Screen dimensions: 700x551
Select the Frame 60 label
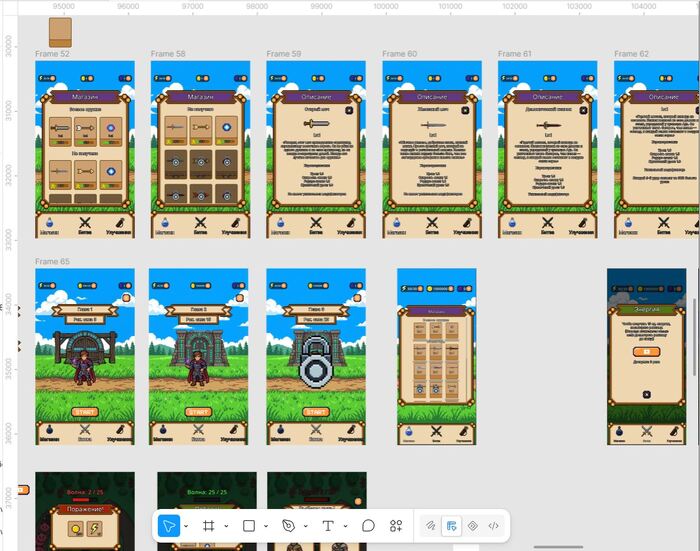[x=400, y=54]
